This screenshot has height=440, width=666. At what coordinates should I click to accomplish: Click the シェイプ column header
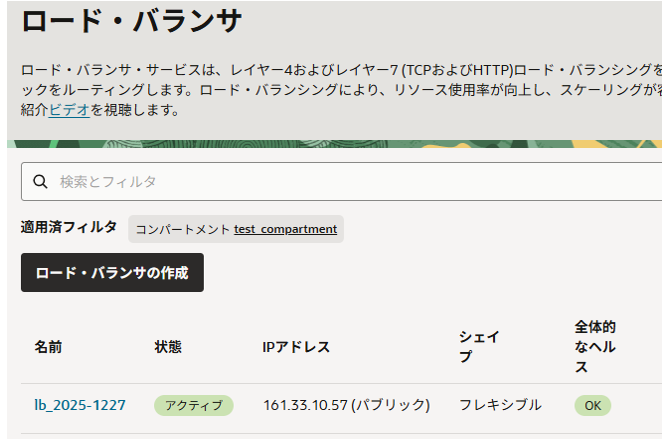(478, 347)
